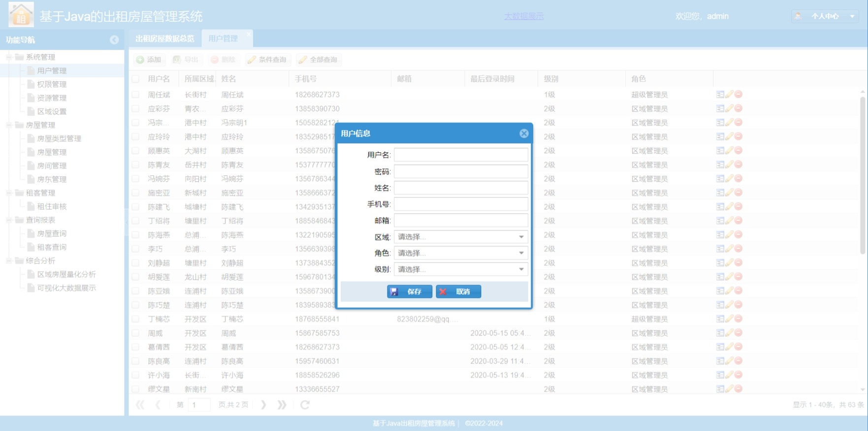The height and width of the screenshot is (431, 868).
Task: Click the 添加 toolbar button
Action: tap(149, 60)
